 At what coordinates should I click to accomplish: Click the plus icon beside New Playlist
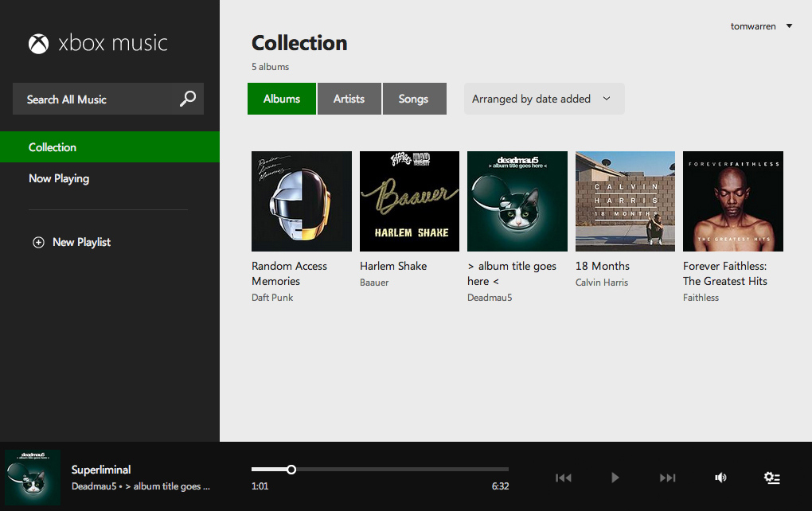[x=38, y=242]
